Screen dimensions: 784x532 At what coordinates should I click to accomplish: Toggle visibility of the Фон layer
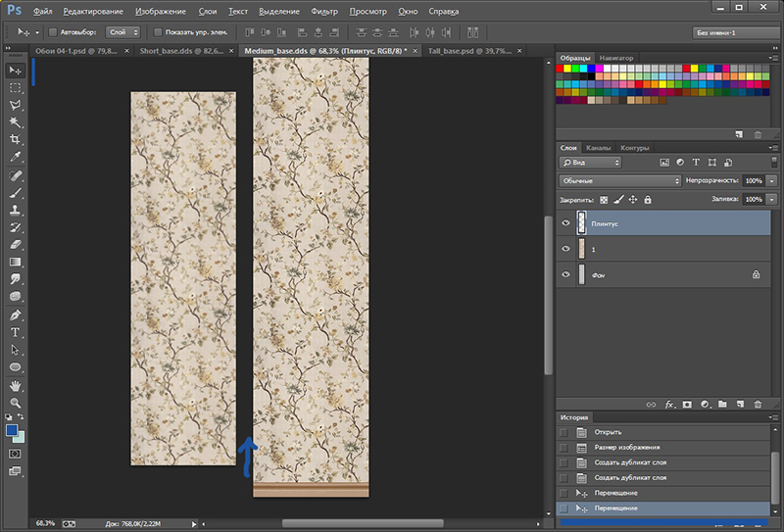click(x=565, y=275)
